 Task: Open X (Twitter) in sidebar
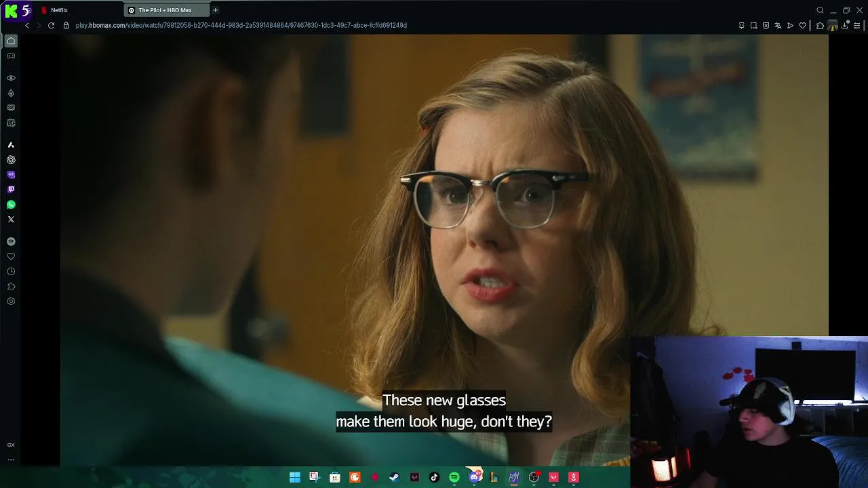[x=11, y=220]
